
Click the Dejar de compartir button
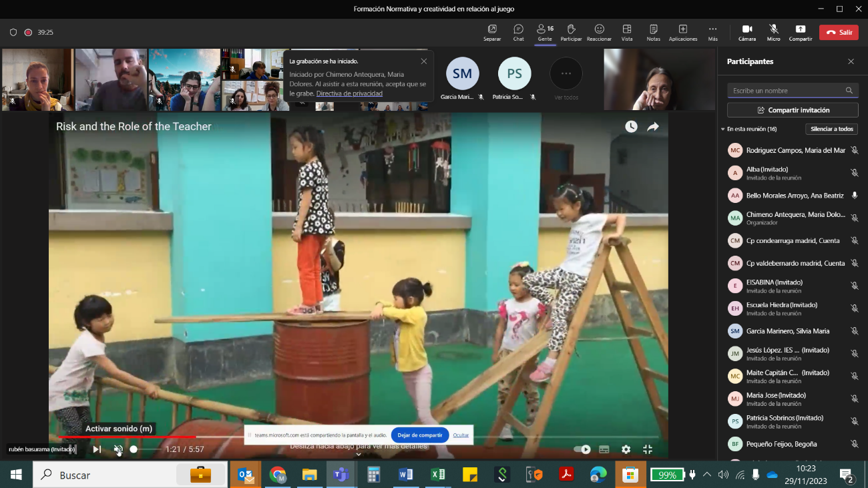[419, 435]
